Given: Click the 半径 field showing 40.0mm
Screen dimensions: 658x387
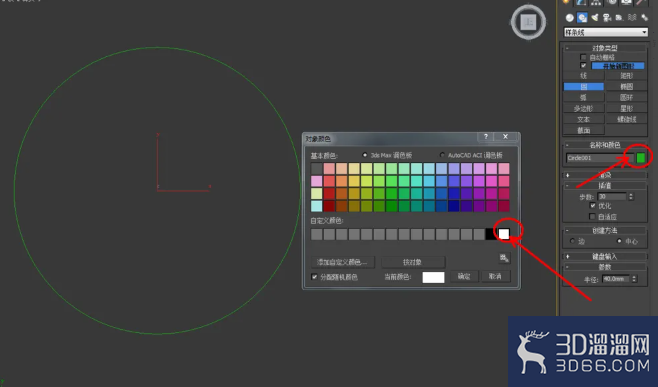Looking at the screenshot, I should point(616,279).
